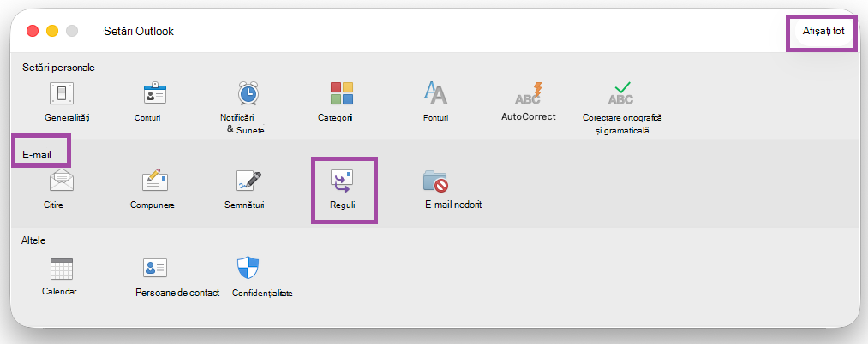Close the Setări Outlook window
This screenshot has height=344, width=868.
click(33, 31)
